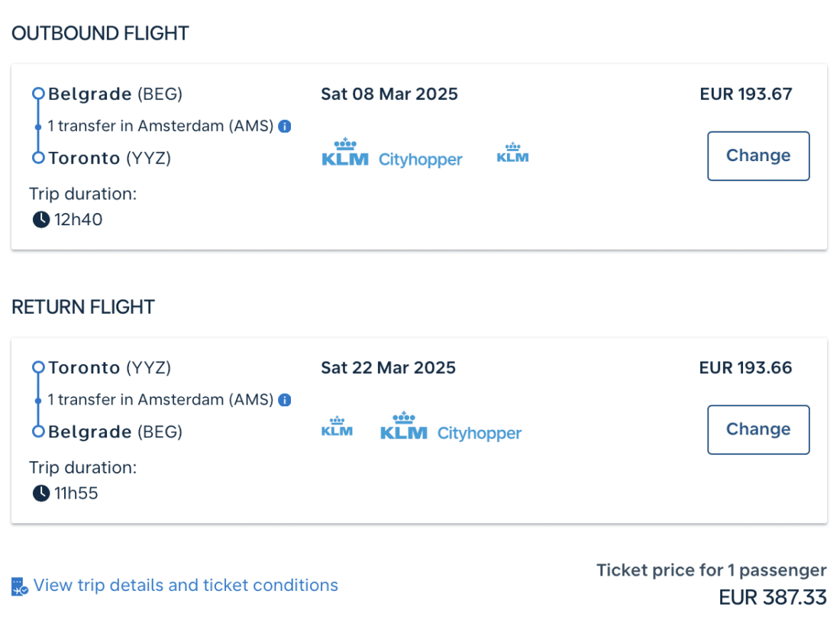Click the return price EUR 193.66
Image resolution: width=840 pixels, height=623 pixels.
(x=745, y=367)
